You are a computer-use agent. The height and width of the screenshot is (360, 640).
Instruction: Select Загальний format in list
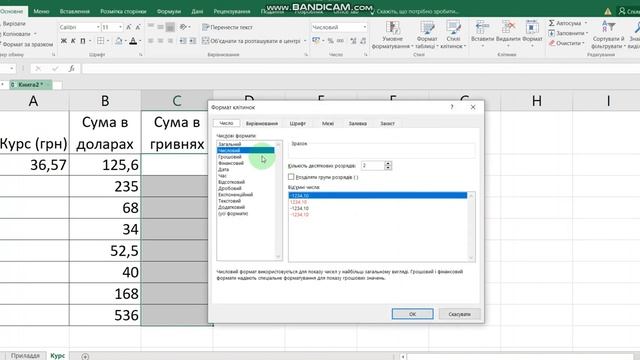pyautogui.click(x=230, y=144)
